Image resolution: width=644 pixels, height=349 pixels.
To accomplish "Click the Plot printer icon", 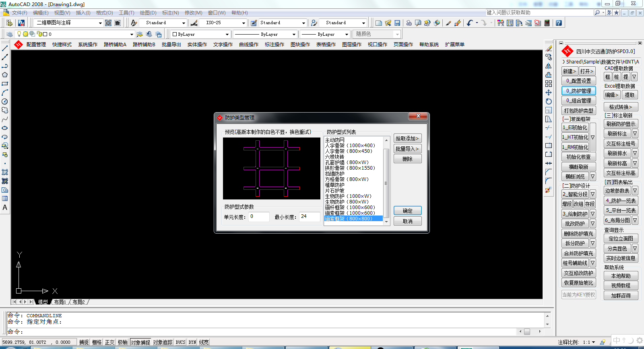I will 409,23.
